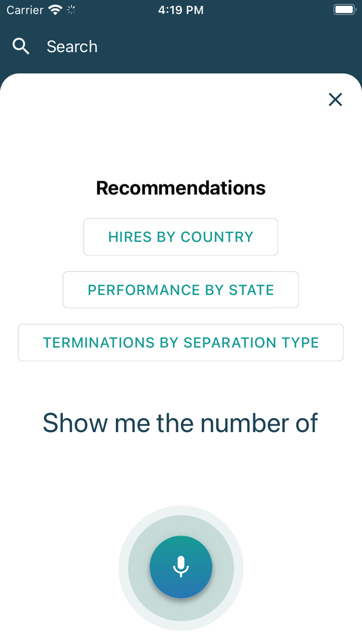Click the battery icon in the status bar
This screenshot has height=644, width=362.
click(345, 10)
